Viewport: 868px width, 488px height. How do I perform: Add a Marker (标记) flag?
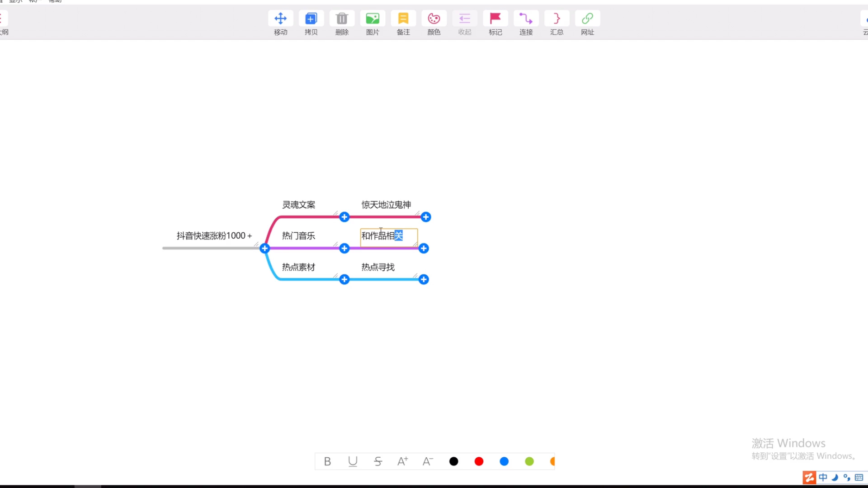click(x=495, y=19)
